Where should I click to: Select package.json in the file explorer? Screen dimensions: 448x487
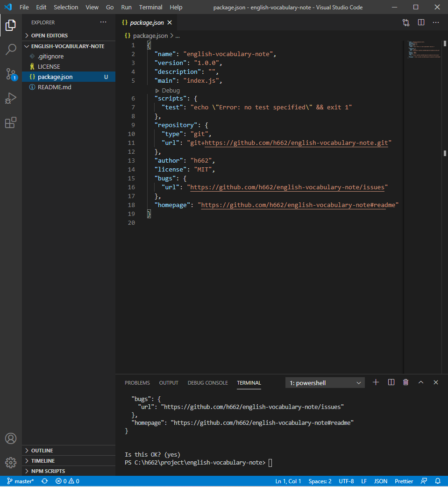click(69, 77)
